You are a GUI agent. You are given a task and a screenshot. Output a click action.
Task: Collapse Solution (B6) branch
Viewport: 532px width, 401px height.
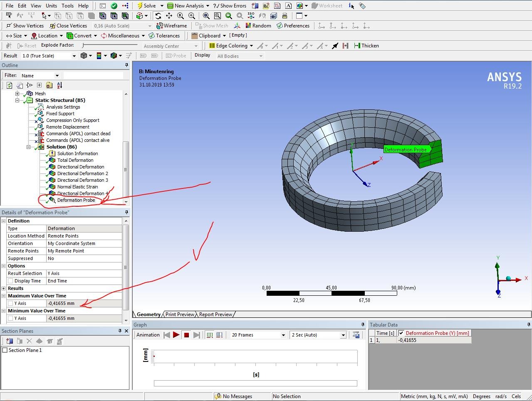[x=28, y=147]
